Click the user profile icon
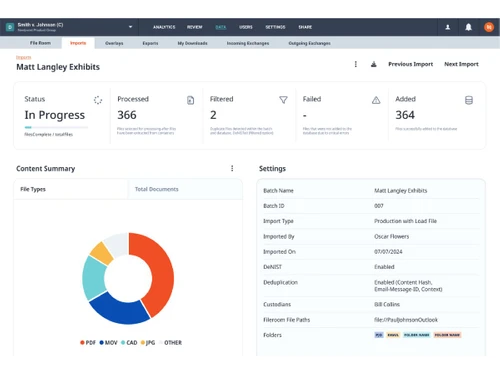The image size is (500, 375). [x=448, y=27]
